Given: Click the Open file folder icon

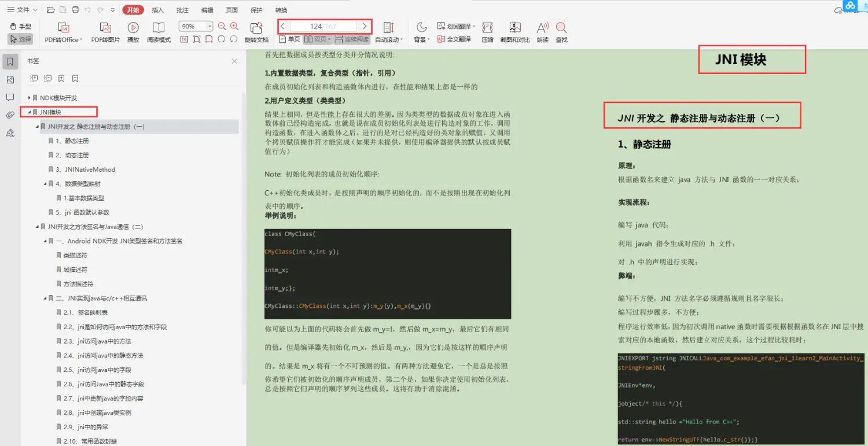Looking at the screenshot, I should pos(50,10).
